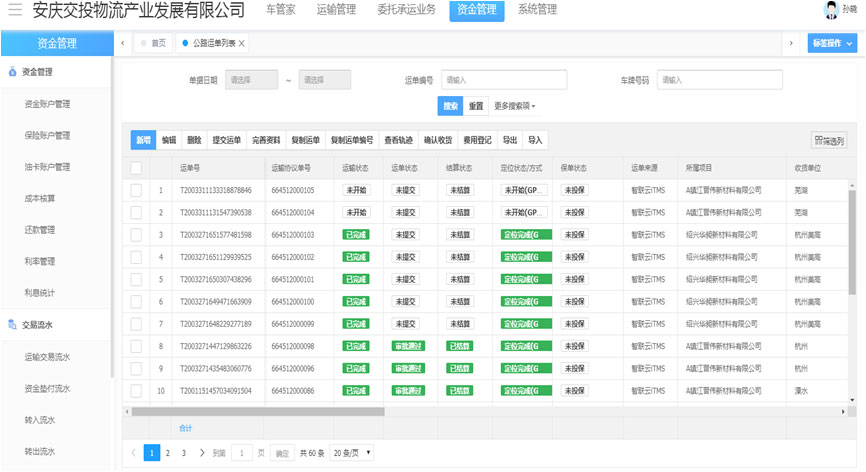Image resolution: width=866 pixels, height=472 pixels.
Task: Check row 2 checkbox
Action: pyautogui.click(x=136, y=213)
